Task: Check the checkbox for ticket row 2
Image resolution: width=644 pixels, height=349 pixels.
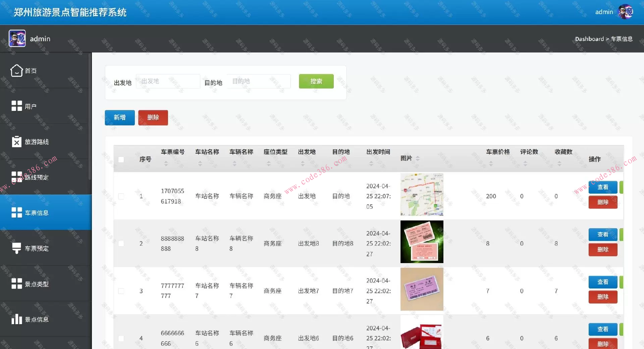Action: (121, 244)
